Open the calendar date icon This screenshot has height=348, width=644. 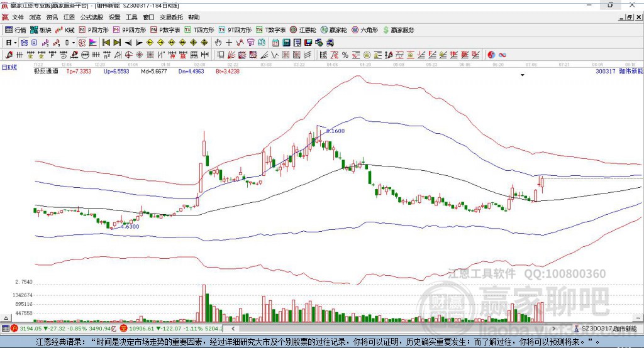(x=275, y=42)
